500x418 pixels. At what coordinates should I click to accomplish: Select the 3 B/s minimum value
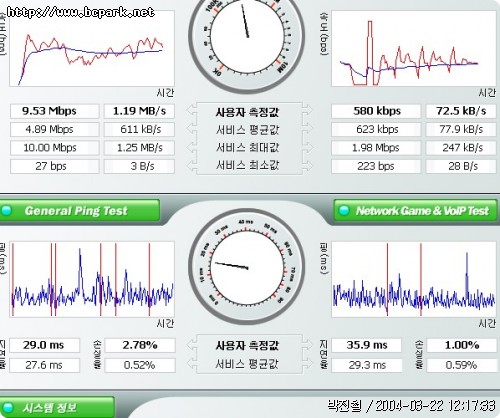(x=139, y=166)
